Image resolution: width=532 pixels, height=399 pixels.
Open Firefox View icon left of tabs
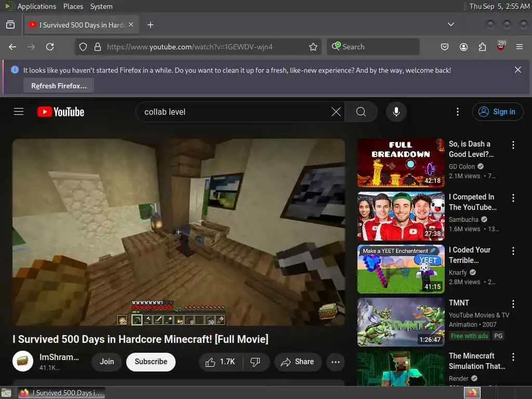(x=10, y=25)
